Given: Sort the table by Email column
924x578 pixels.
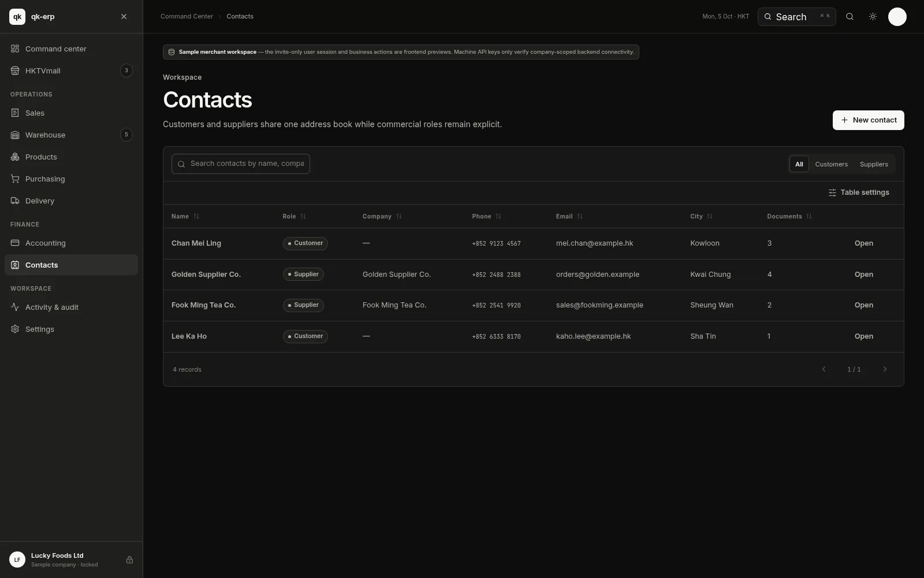Looking at the screenshot, I should click(x=569, y=216).
